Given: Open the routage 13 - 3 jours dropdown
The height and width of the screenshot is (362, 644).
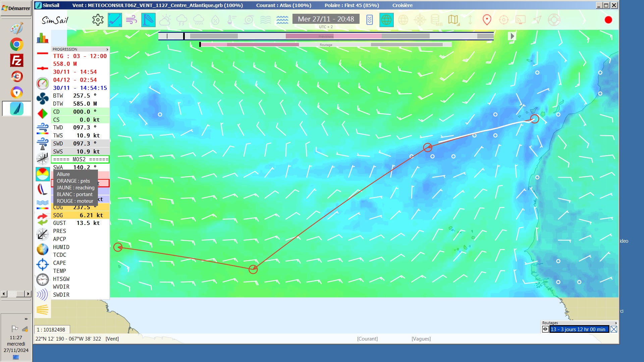Looking at the screenshot, I should pyautogui.click(x=579, y=329).
